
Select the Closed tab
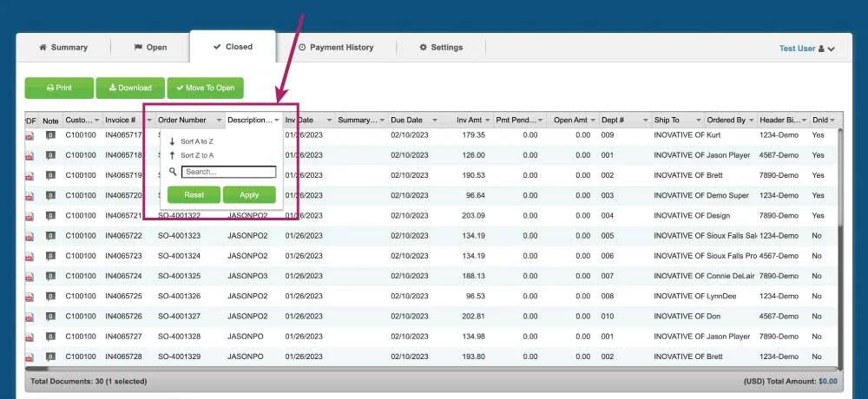pyautogui.click(x=233, y=47)
